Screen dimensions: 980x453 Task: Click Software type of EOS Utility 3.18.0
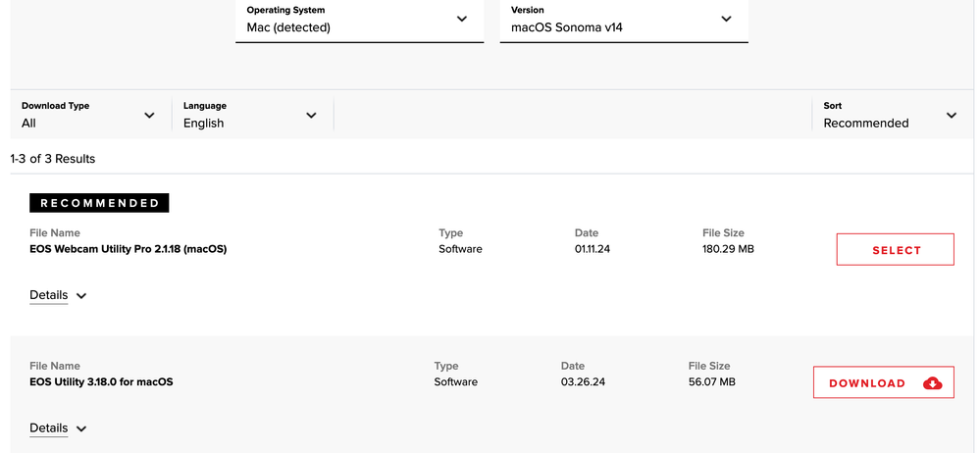[x=455, y=381]
